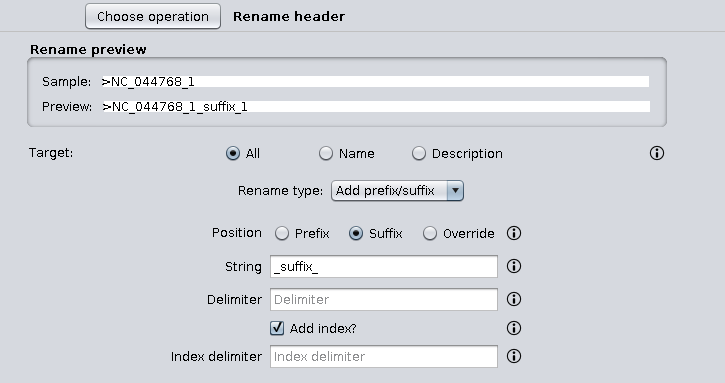
Task: Show info icon for Add index checkbox
Action: click(514, 328)
